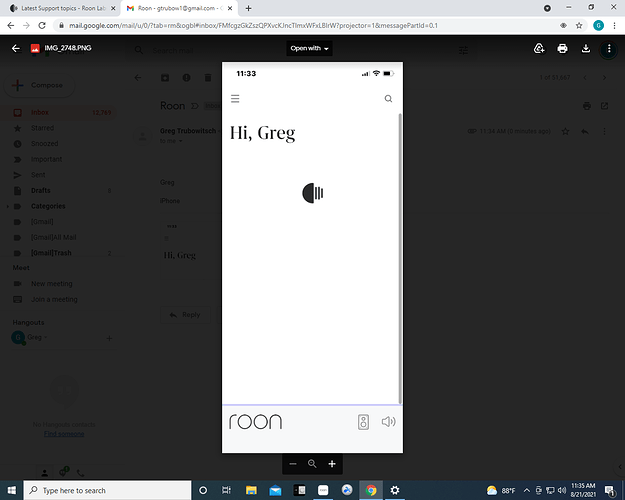Print the IMG_2748.PNG preview
This screenshot has width=625, height=500.
pos(562,49)
